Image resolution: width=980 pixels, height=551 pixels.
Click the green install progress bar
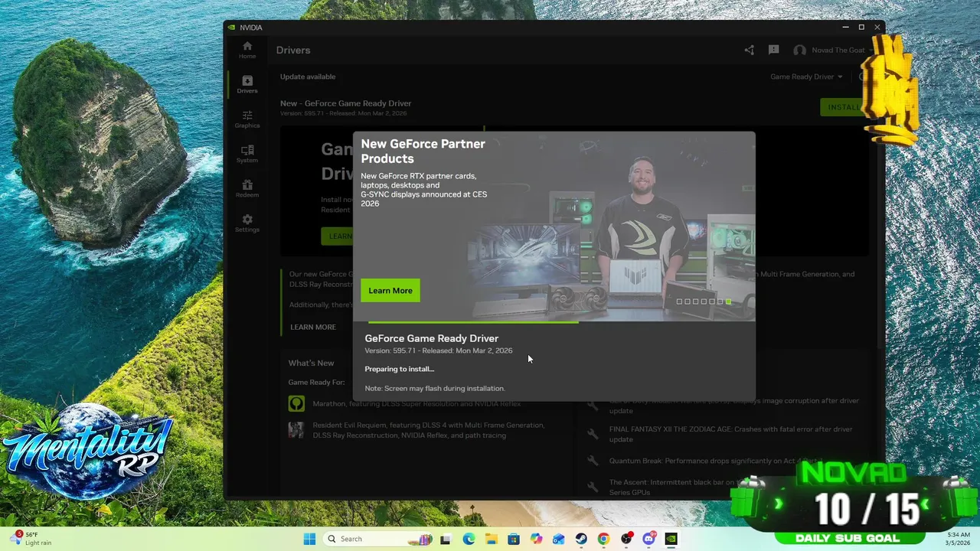[473, 322]
